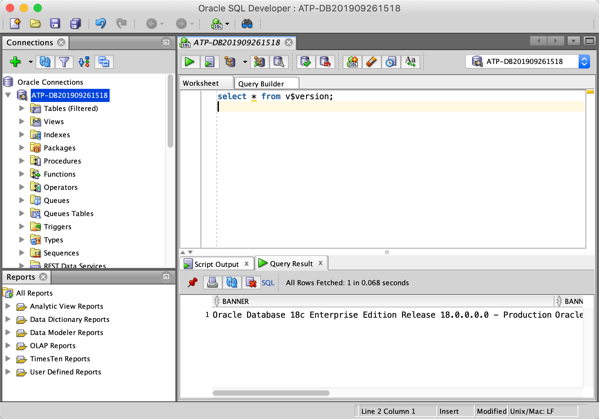Expand the Data Dictionary Reports folder

pos(8,319)
